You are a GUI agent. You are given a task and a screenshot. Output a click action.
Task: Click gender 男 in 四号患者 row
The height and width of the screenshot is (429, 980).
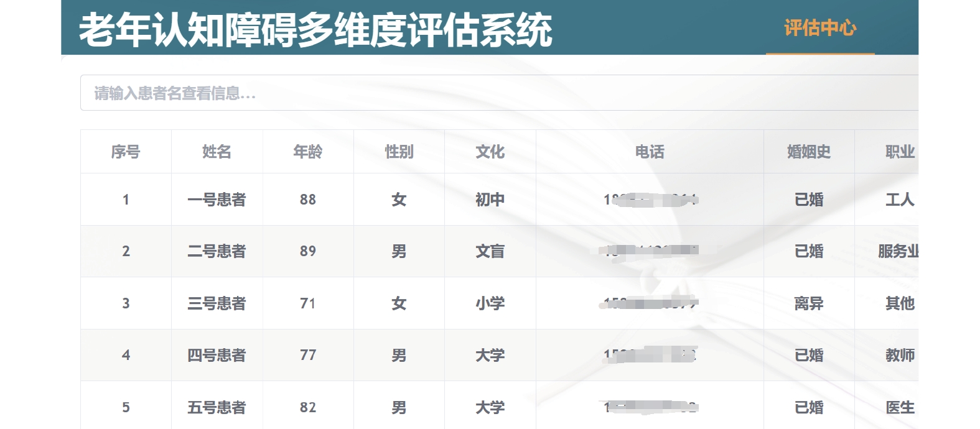pos(399,355)
